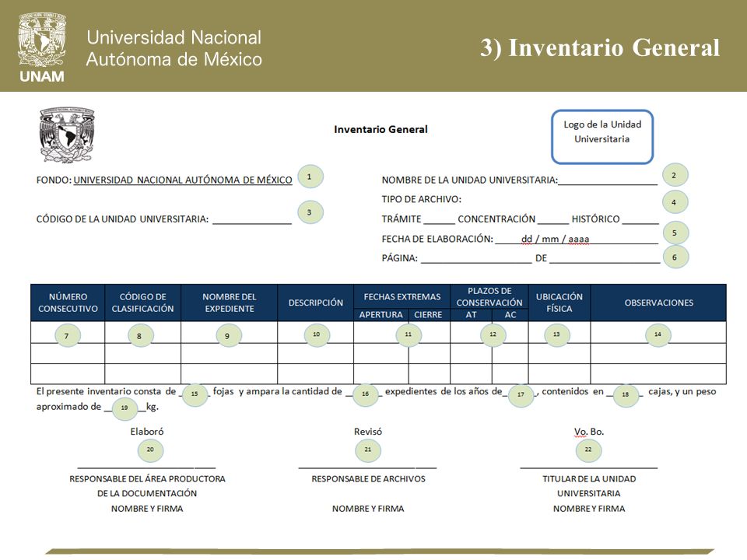Click the "AC" sub-header
The height and width of the screenshot is (560, 747).
coord(510,315)
